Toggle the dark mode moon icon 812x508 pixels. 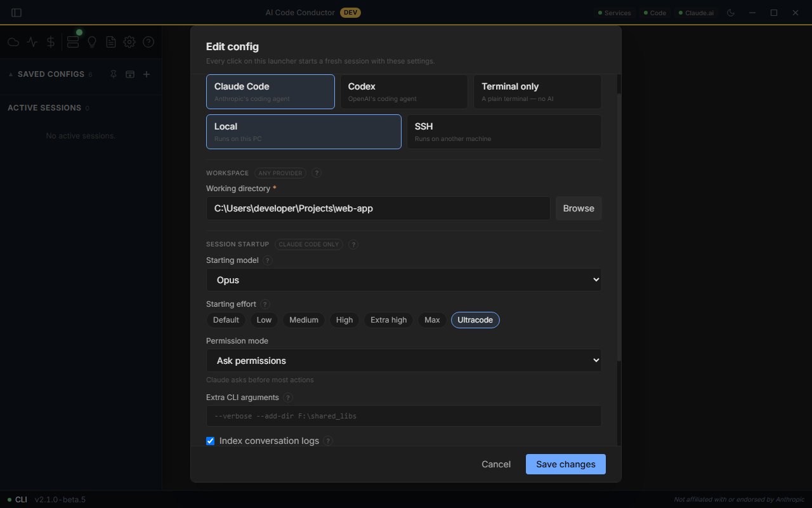coord(730,13)
